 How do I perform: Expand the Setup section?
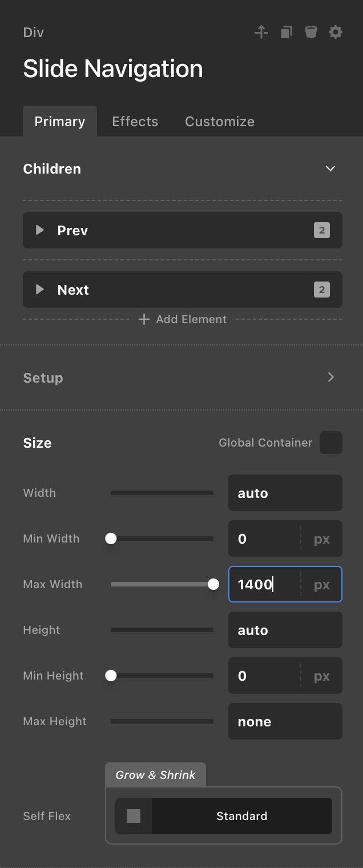330,377
